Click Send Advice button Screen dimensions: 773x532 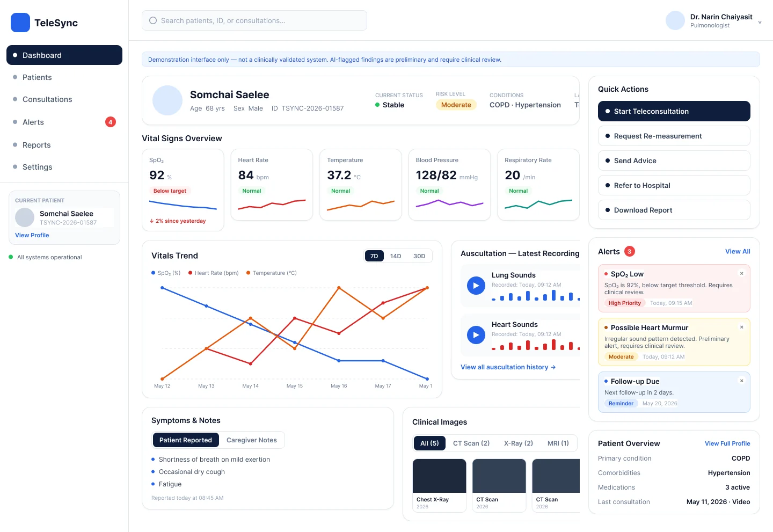click(674, 161)
